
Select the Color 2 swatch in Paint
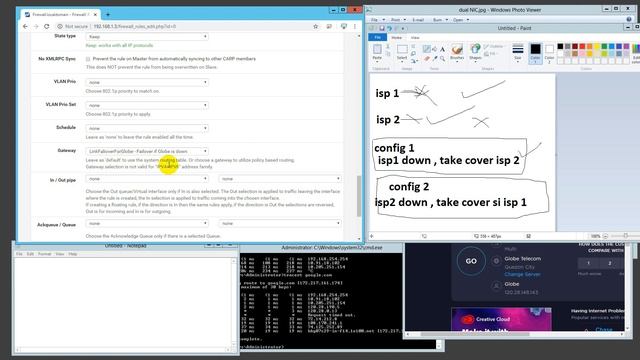(x=549, y=53)
